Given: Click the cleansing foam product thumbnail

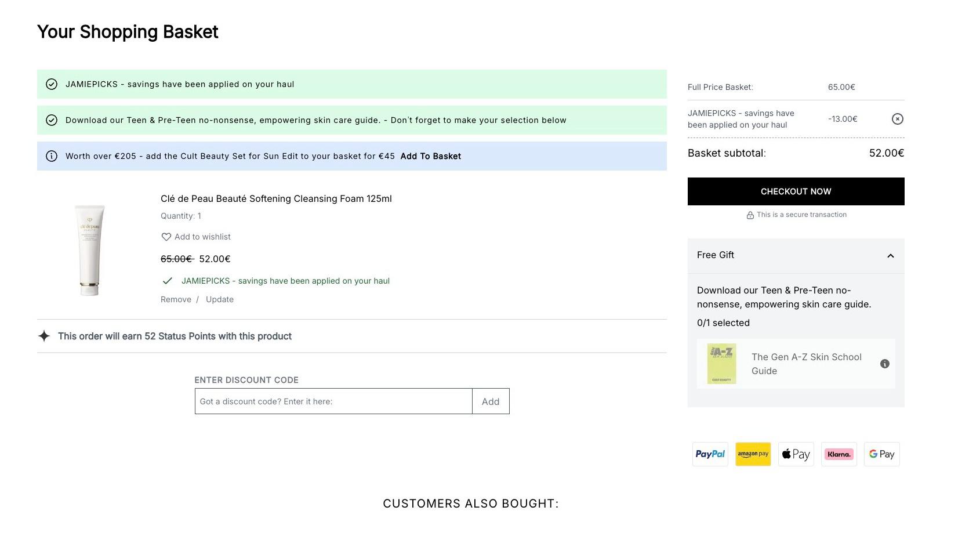Looking at the screenshot, I should [x=90, y=250].
